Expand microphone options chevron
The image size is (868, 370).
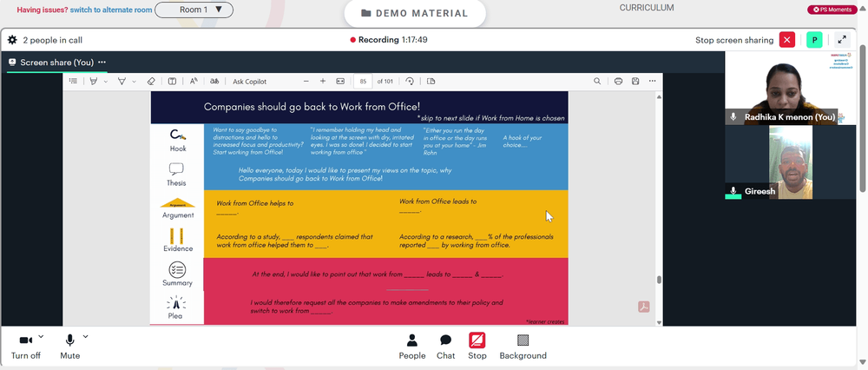tap(85, 336)
